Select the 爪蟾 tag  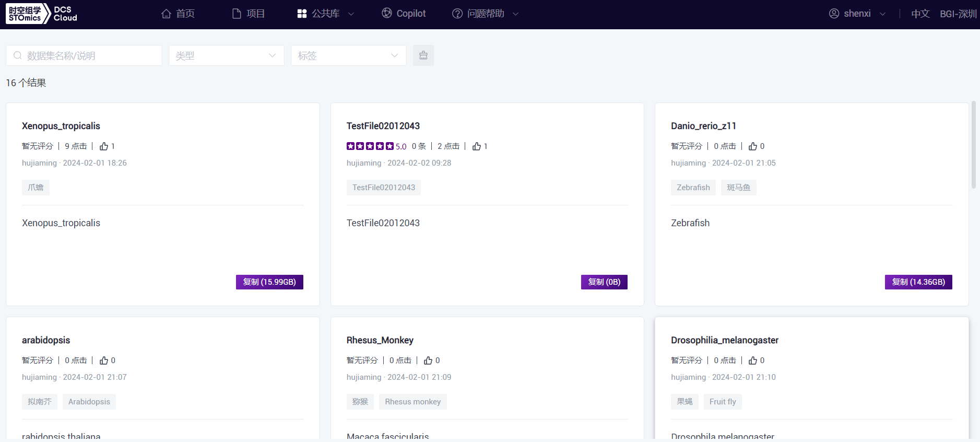point(36,188)
